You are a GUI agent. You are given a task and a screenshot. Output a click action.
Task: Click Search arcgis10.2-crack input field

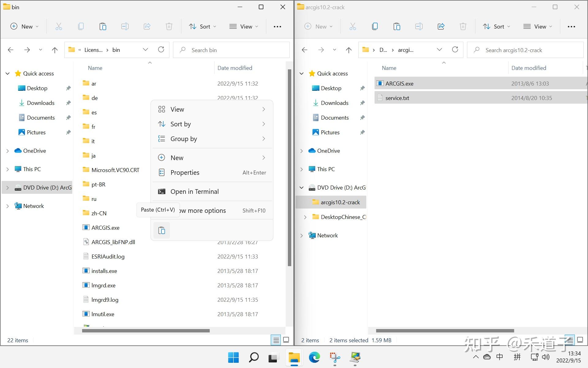525,50
